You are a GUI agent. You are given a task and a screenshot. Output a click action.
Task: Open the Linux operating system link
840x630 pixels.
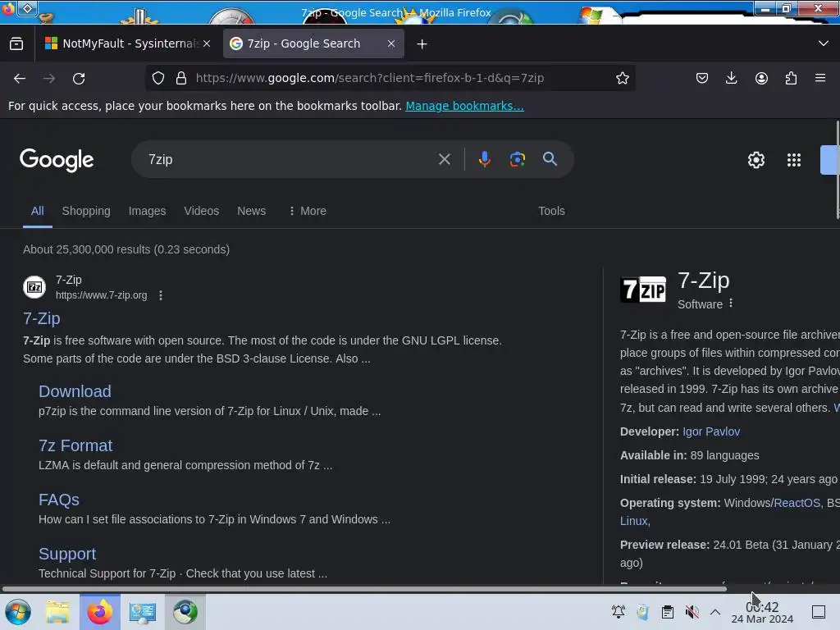tap(634, 521)
